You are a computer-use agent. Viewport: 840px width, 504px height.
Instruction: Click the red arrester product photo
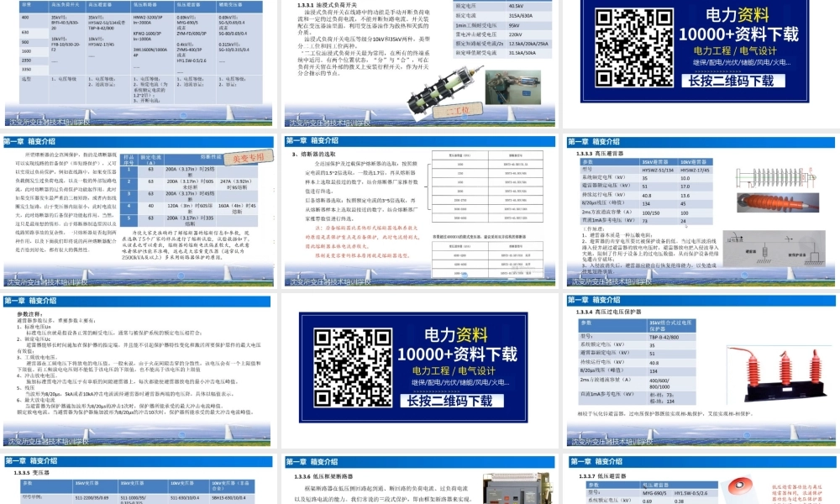[777, 202]
